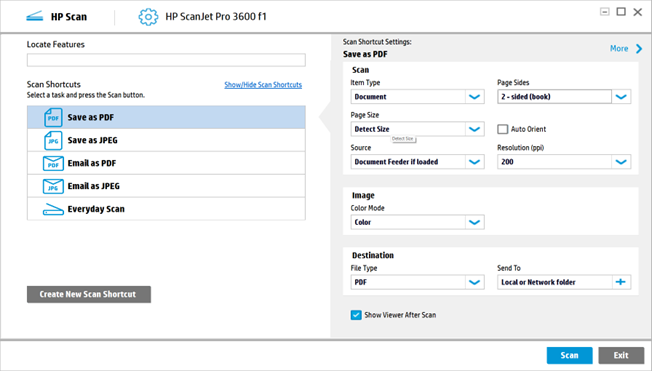The width and height of the screenshot is (652, 371).
Task: Uncheck Show Viewer After Scan
Action: click(356, 315)
